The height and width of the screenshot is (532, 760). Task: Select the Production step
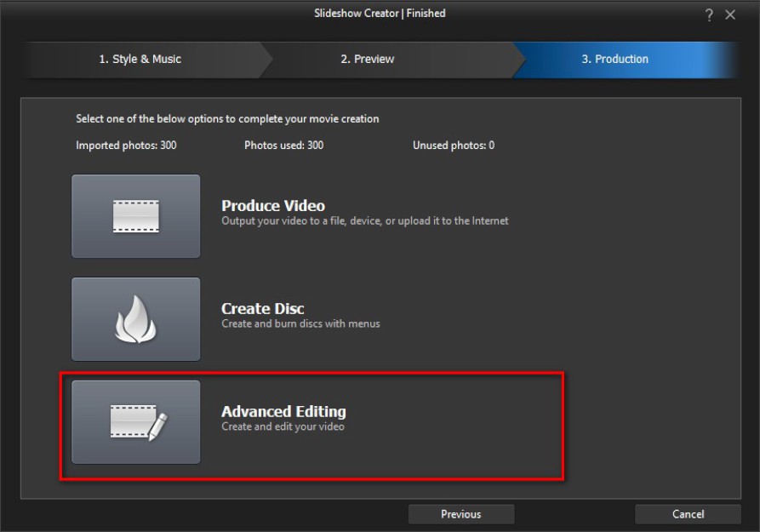pyautogui.click(x=615, y=60)
